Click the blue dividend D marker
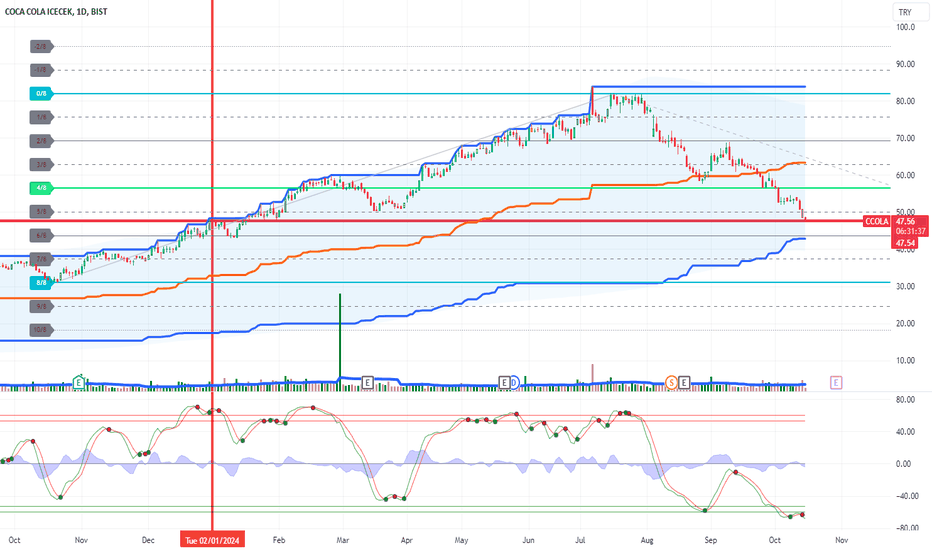Screen dimensions: 932x550 click(x=514, y=383)
